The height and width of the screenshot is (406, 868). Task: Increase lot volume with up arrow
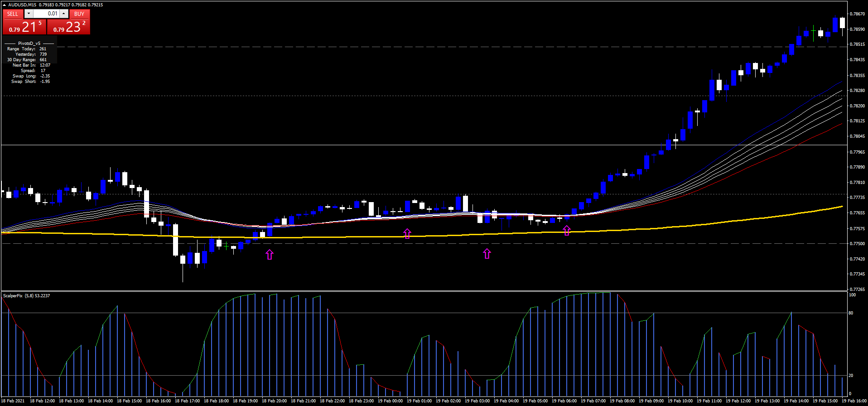tap(64, 14)
